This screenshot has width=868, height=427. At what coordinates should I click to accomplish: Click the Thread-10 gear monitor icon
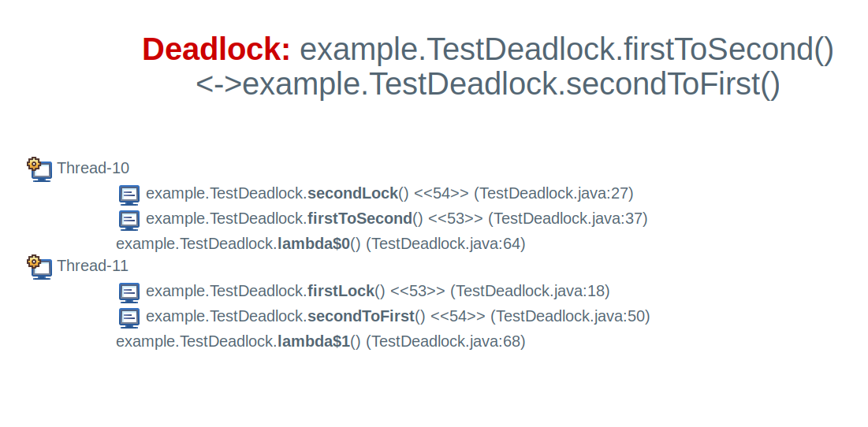pos(39,170)
